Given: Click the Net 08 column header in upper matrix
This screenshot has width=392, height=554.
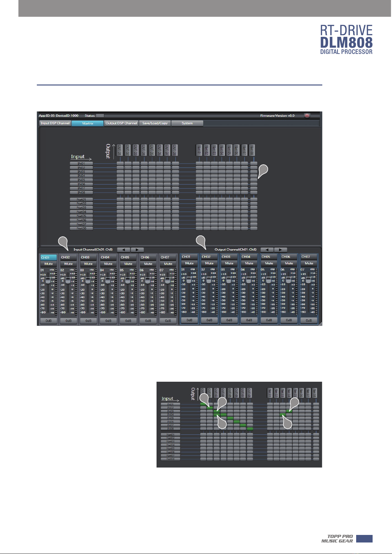Looking at the screenshot, I should click(x=252, y=150).
